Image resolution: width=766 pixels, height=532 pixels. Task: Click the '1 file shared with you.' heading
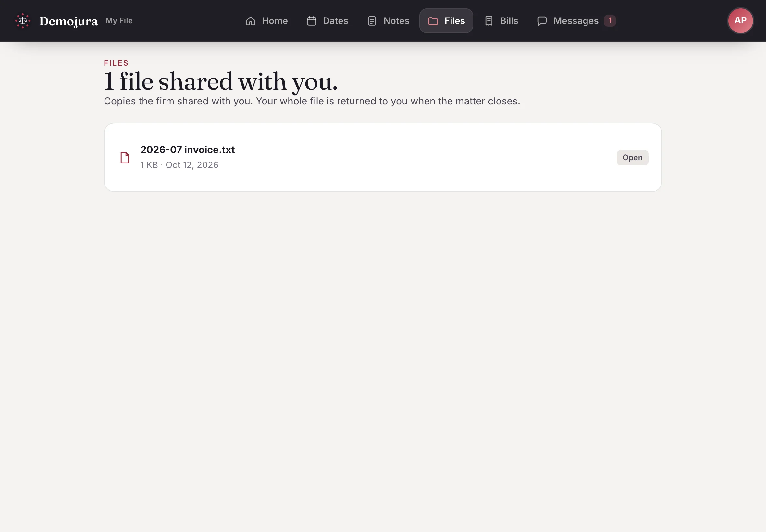[221, 81]
